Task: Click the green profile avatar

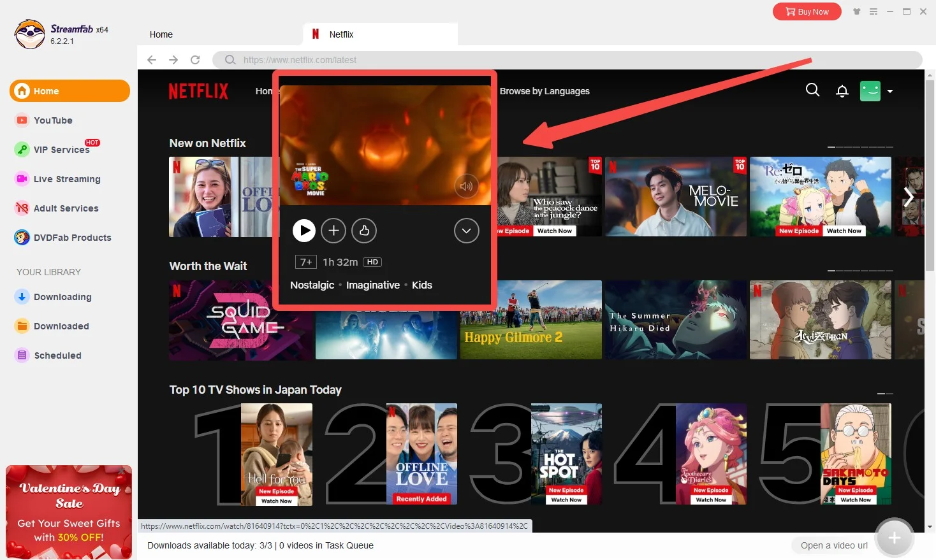Action: (870, 91)
